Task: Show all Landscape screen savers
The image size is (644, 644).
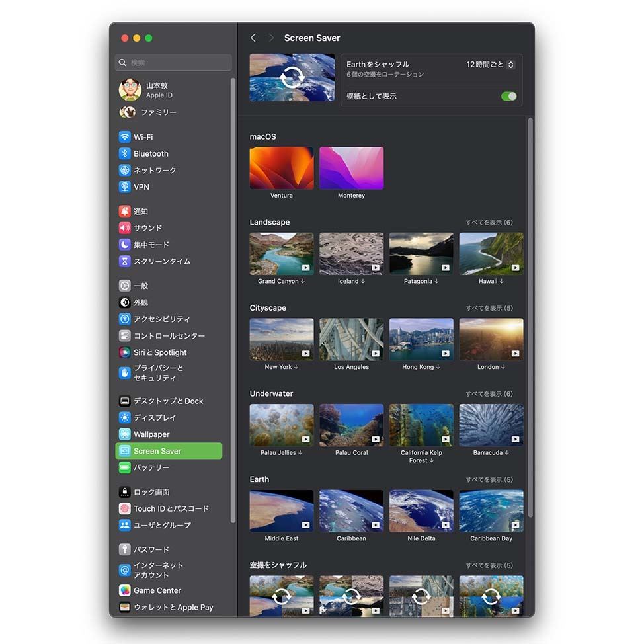Action: click(489, 223)
